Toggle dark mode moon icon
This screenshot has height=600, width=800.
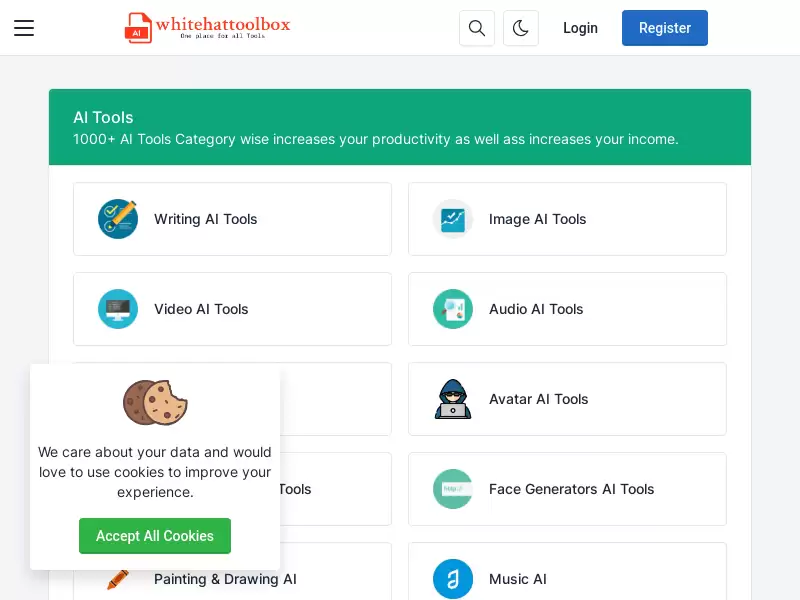pyautogui.click(x=520, y=28)
